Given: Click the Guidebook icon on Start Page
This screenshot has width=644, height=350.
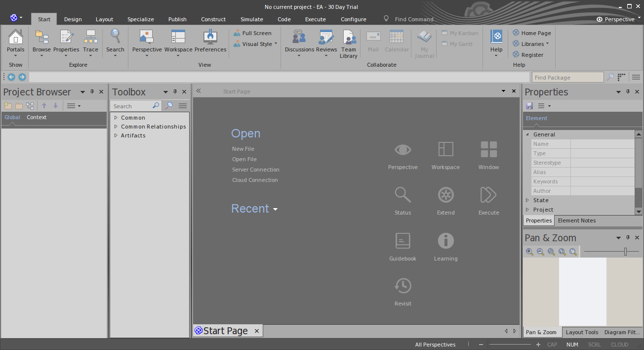Looking at the screenshot, I should click(402, 241).
